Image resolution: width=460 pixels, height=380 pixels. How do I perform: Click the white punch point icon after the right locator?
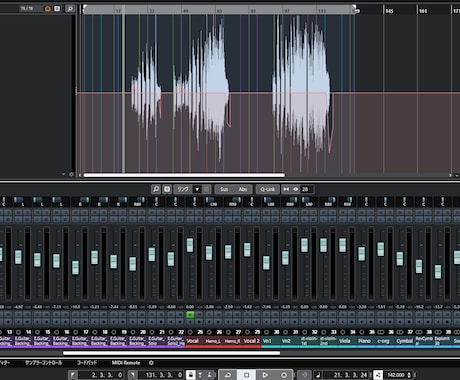[190, 375]
